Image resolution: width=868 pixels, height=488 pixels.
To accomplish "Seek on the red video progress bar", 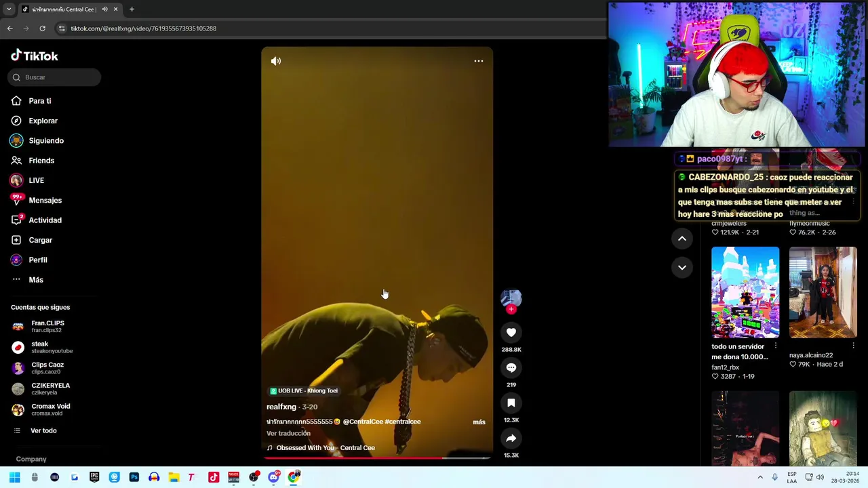I will 377,458.
